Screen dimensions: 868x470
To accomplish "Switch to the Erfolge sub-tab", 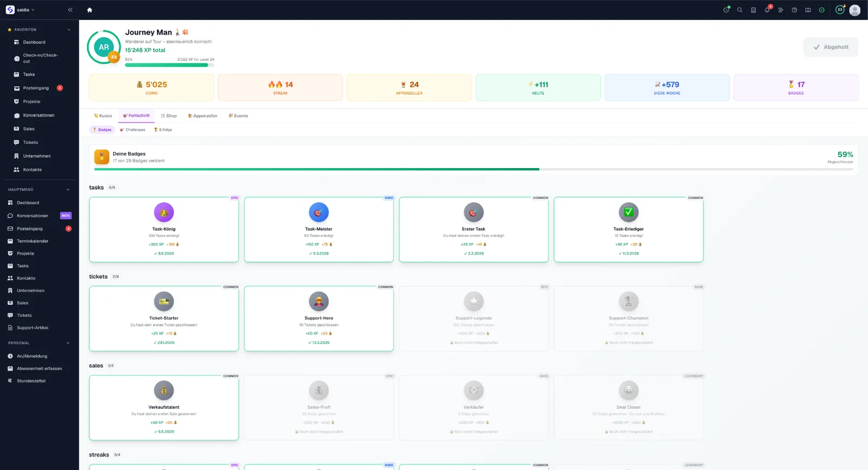I will click(163, 130).
